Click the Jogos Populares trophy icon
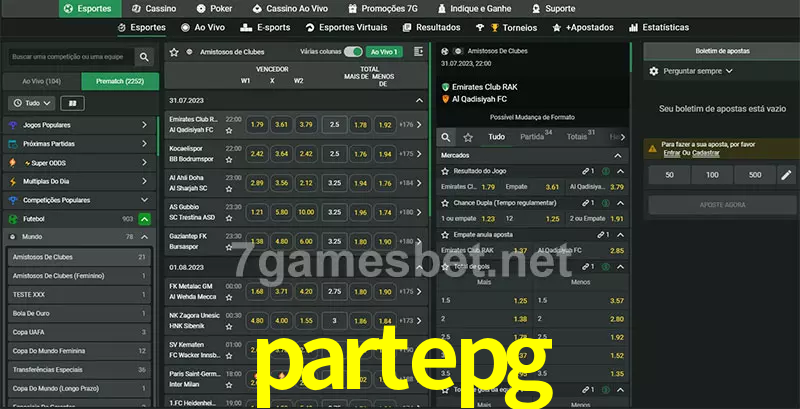The width and height of the screenshot is (800, 409). pos(13,125)
